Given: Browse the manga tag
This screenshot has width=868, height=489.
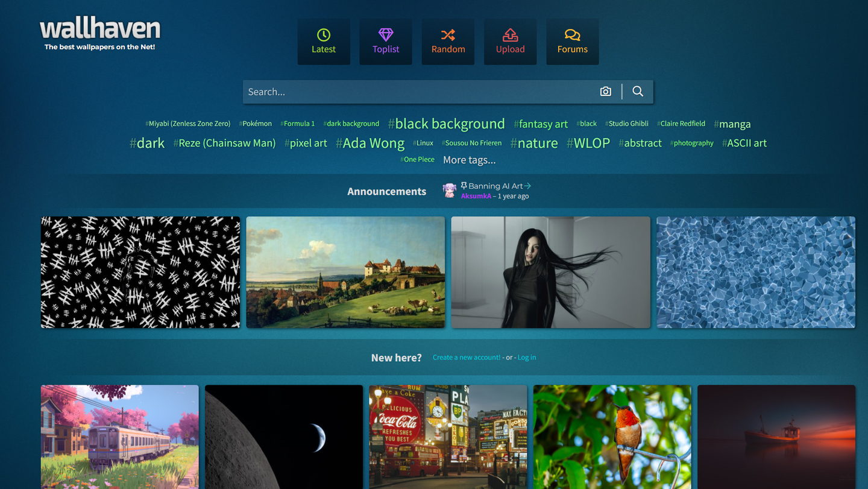Looking at the screenshot, I should tap(732, 124).
